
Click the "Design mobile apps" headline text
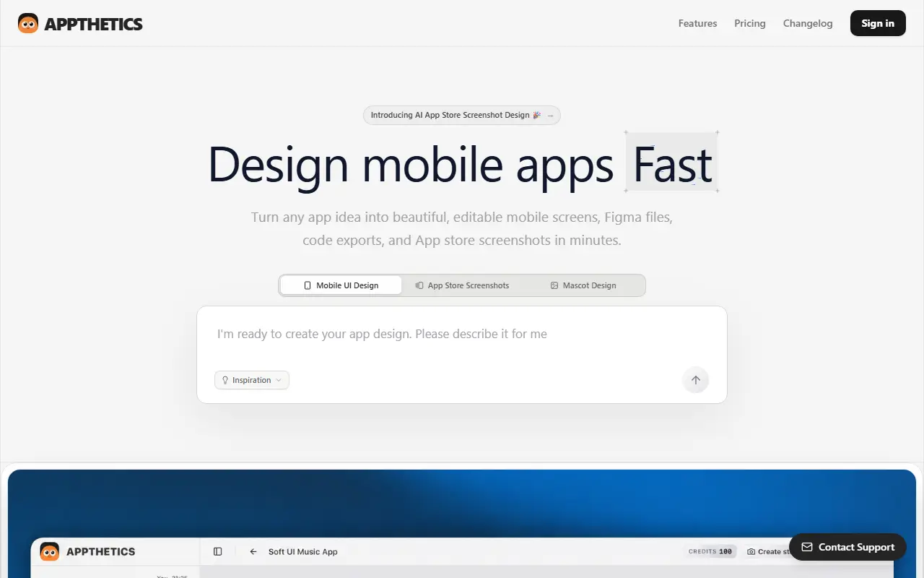point(411,165)
